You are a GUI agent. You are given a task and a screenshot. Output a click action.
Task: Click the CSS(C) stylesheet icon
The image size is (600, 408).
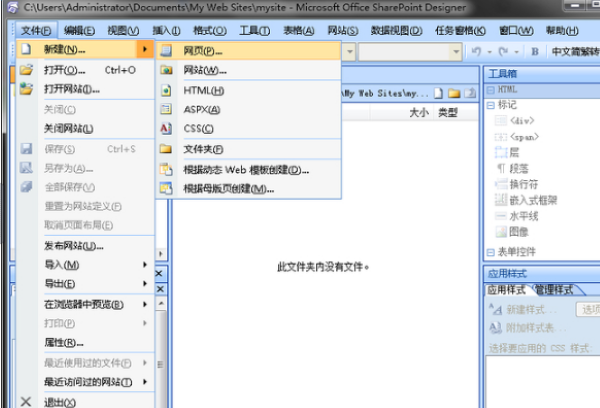click(x=166, y=129)
